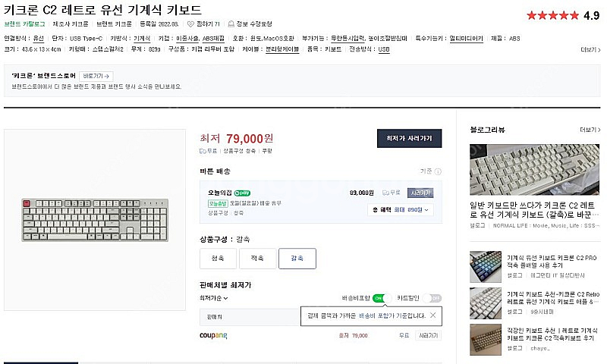Click the main keyboard product image

95,220
